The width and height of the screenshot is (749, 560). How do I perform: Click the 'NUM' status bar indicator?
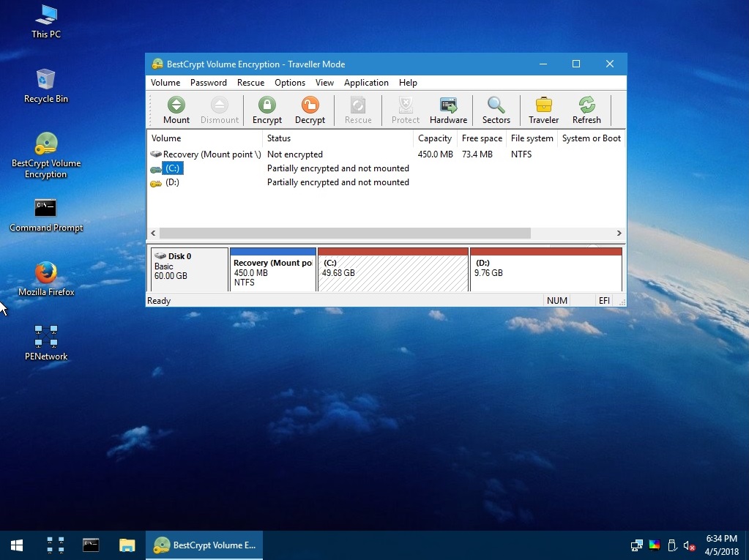point(557,301)
